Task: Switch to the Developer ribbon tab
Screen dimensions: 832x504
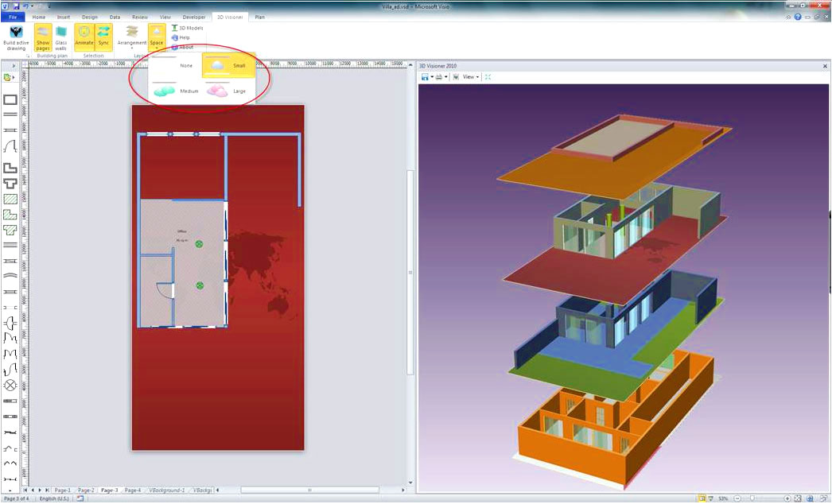Action: 193,17
